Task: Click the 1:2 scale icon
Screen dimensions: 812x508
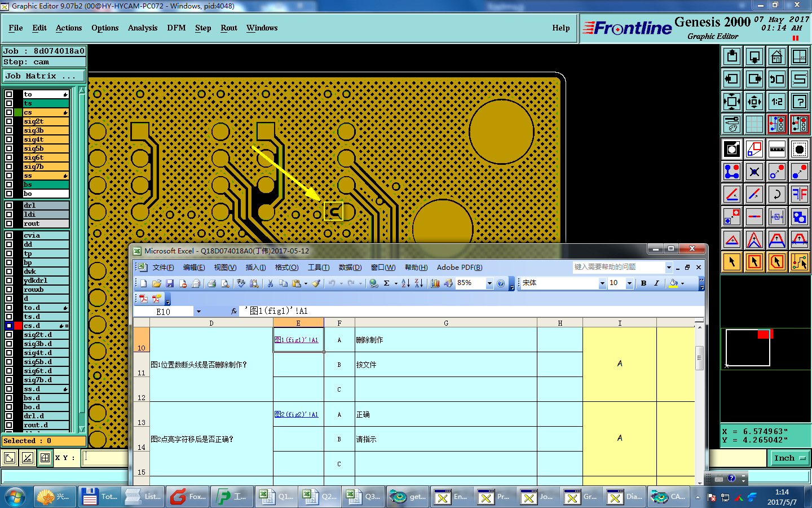Action: point(777,102)
